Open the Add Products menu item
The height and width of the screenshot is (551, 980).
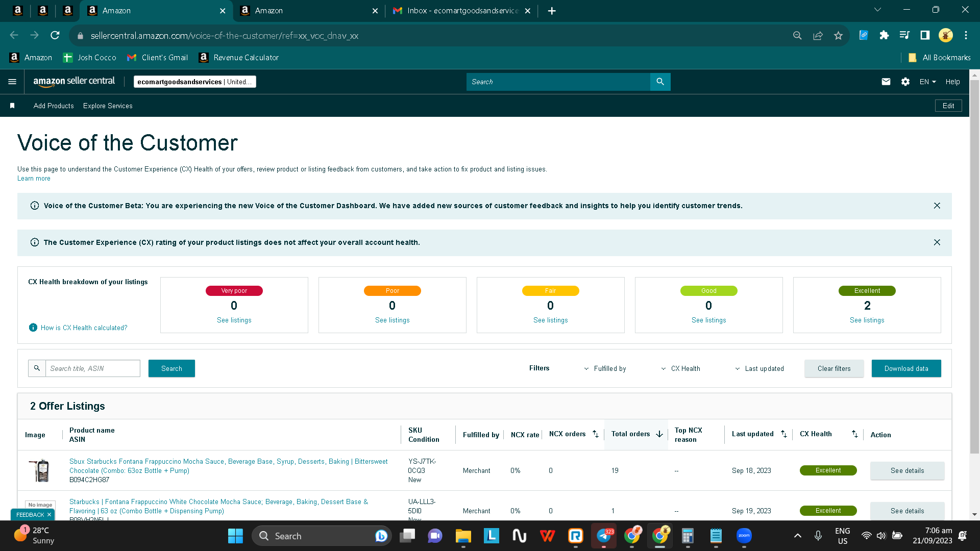pos(54,106)
